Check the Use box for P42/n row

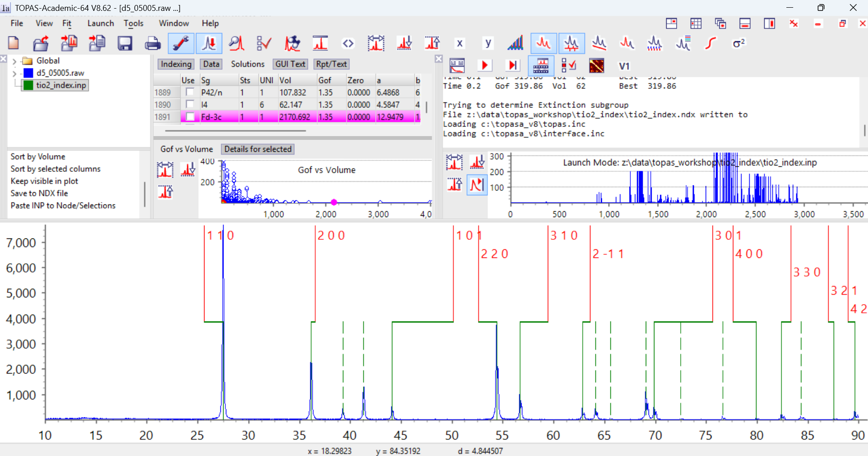coord(190,92)
